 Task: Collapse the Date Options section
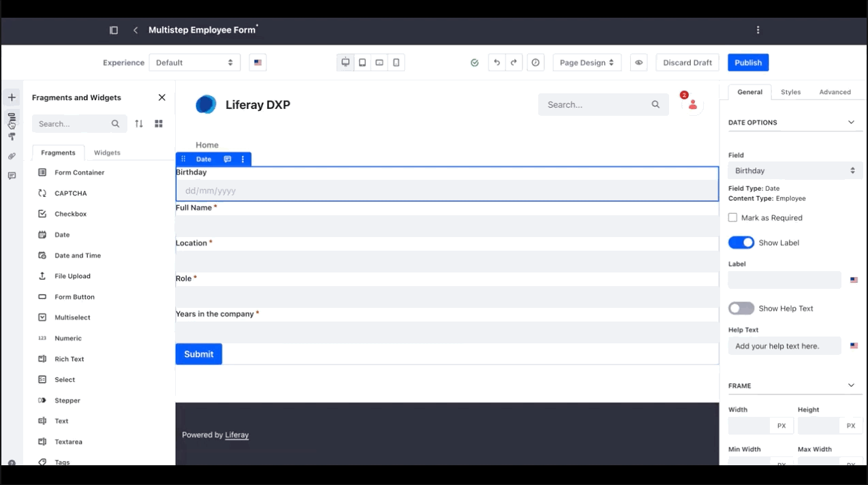point(851,123)
